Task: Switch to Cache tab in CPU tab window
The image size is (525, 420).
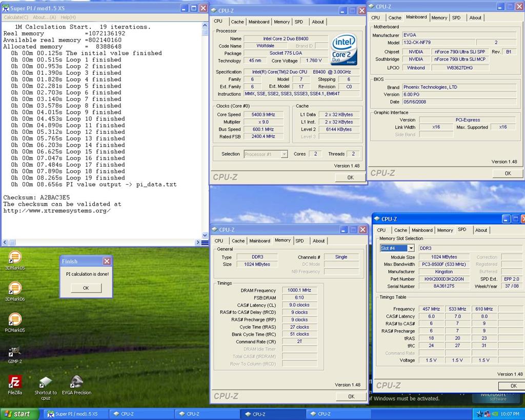Action: [237, 22]
